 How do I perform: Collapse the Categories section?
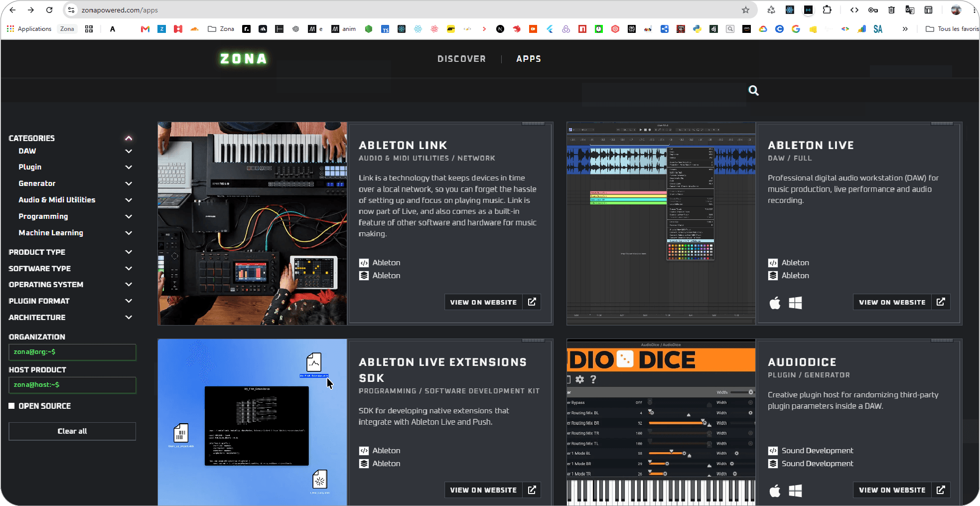point(129,138)
